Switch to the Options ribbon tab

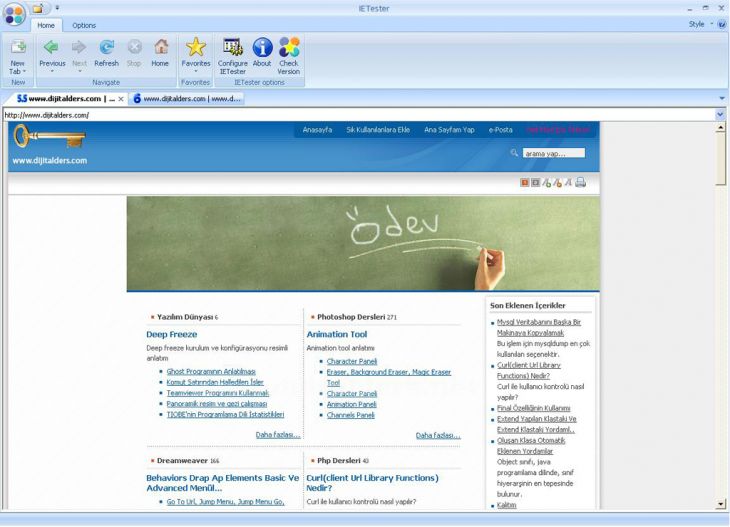pyautogui.click(x=84, y=25)
